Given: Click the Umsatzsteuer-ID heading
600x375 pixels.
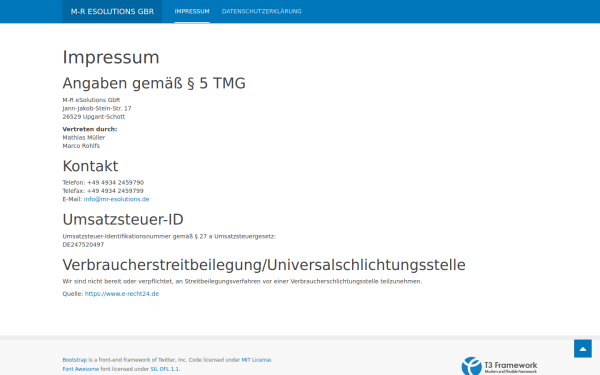Looking at the screenshot, I should [123, 220].
